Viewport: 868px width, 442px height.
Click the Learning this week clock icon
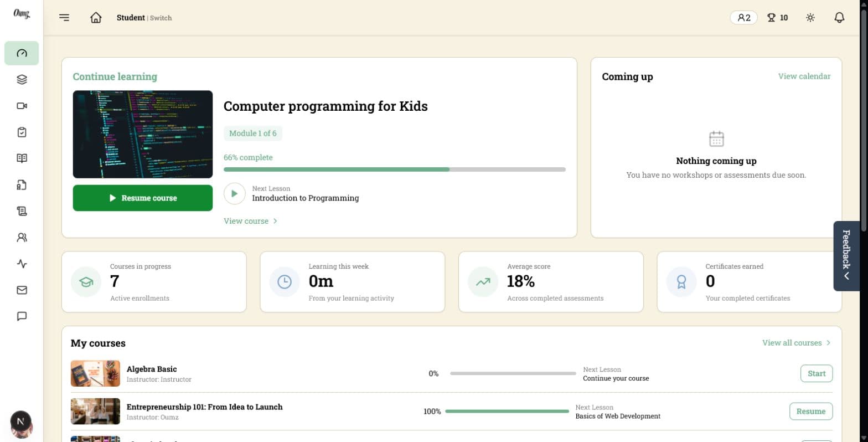tap(284, 282)
